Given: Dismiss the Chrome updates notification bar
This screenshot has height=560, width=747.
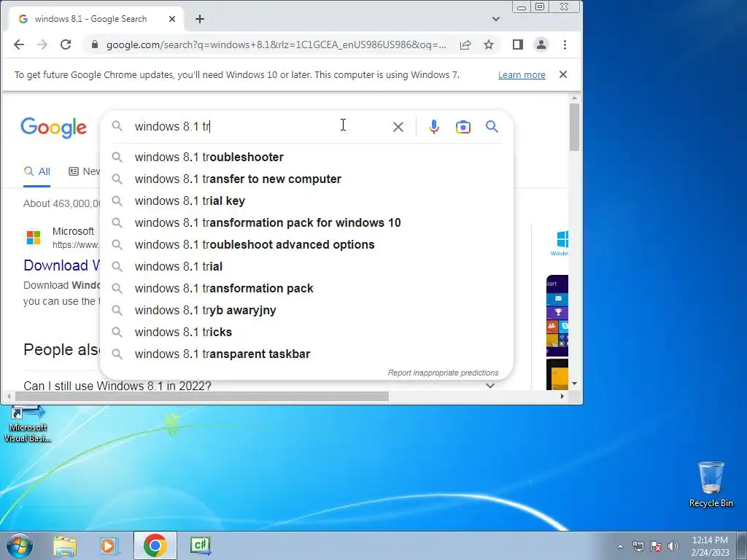Looking at the screenshot, I should coord(563,74).
